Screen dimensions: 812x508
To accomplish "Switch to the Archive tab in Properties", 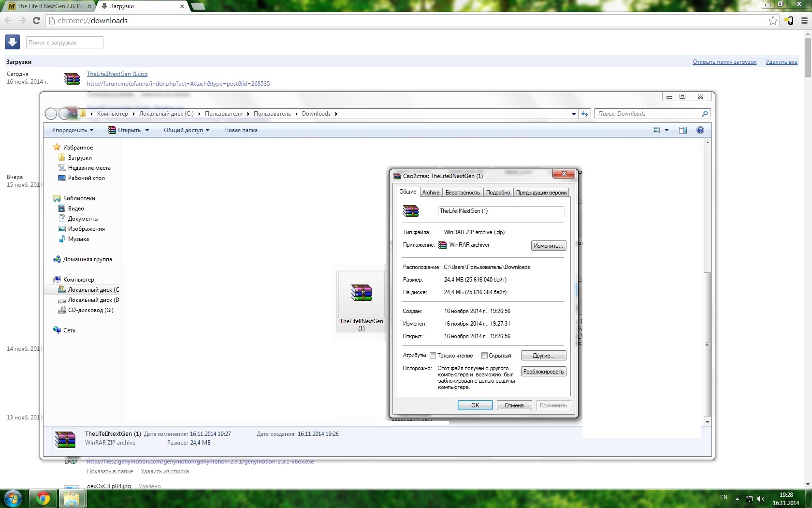I will pyautogui.click(x=431, y=193).
